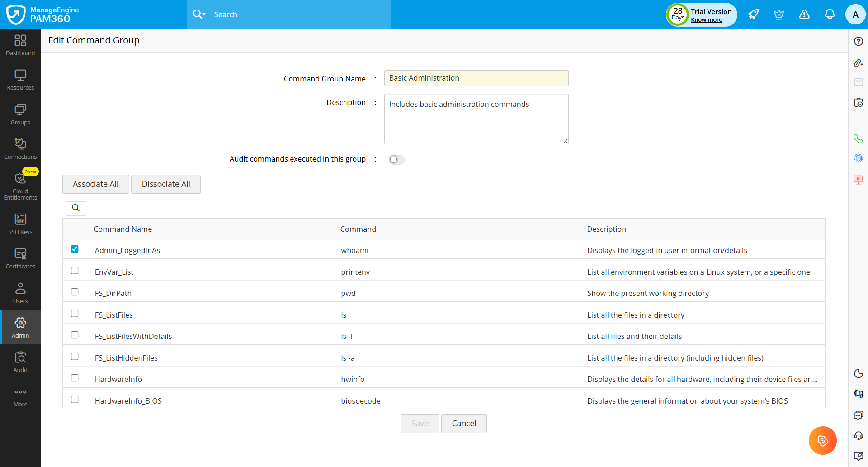Click the Description column header

pyautogui.click(x=606, y=229)
